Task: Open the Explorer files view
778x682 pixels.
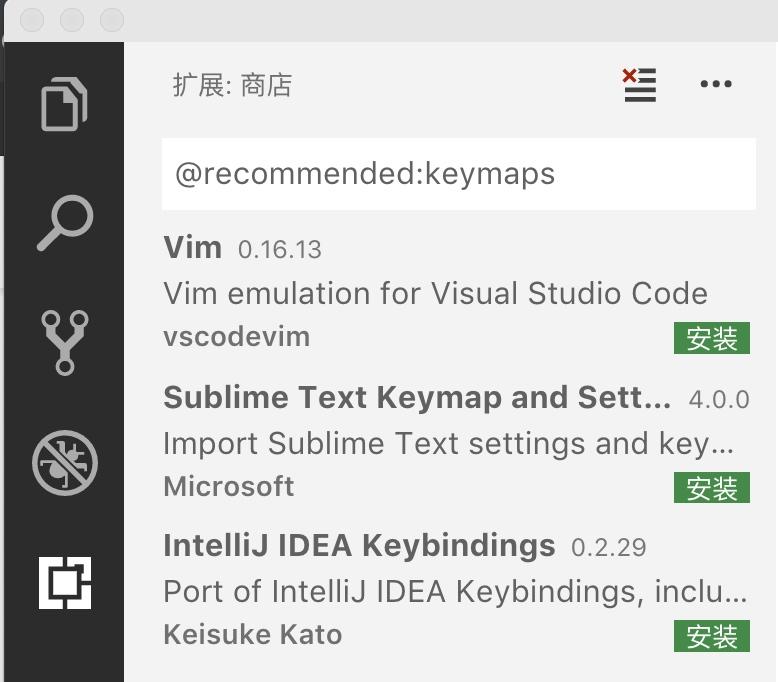Action: pos(64,104)
